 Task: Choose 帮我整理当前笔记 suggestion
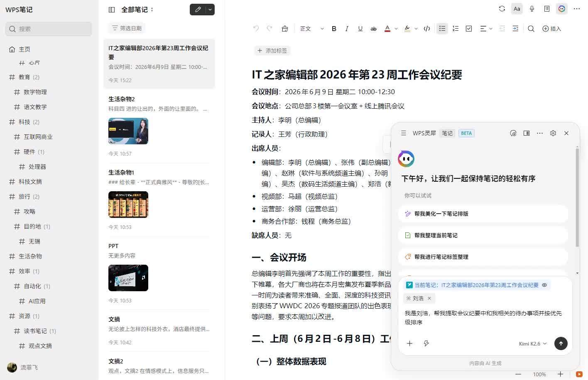[x=483, y=235]
